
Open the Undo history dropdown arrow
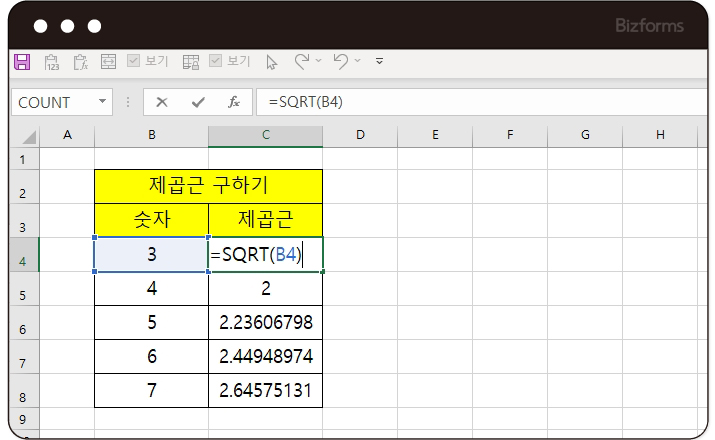[x=358, y=61]
